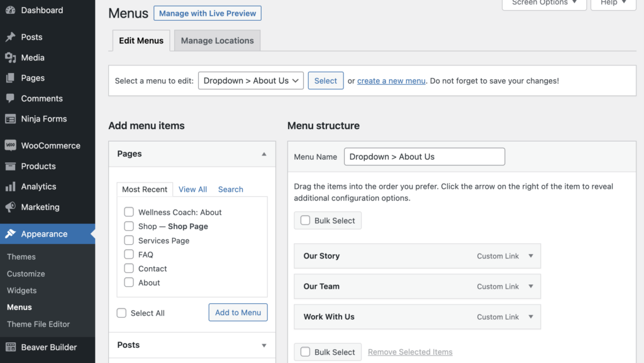Check the FAQ page checkbox
Image resolution: width=644 pixels, height=363 pixels.
(x=129, y=254)
